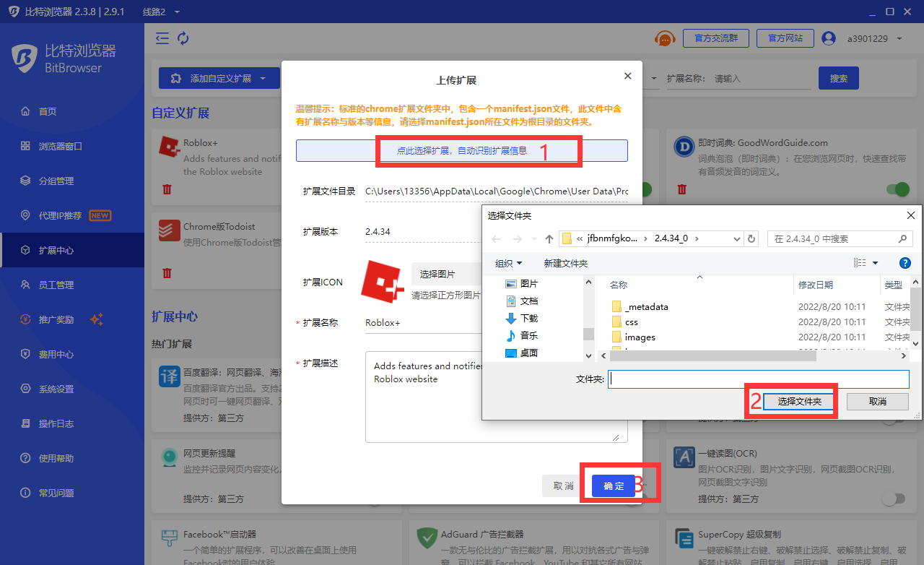Click 确定 to confirm the upload

(x=614, y=486)
